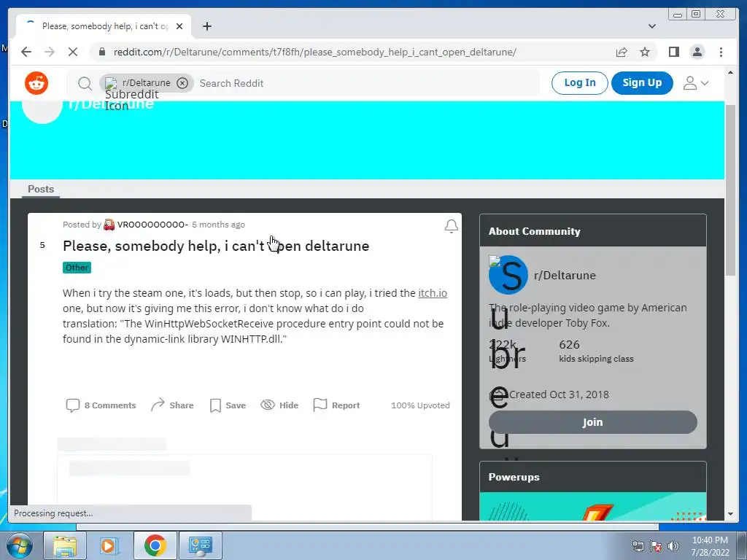Open the r/Deltarune sidebar community link
The width and height of the screenshot is (747, 560).
click(x=565, y=275)
